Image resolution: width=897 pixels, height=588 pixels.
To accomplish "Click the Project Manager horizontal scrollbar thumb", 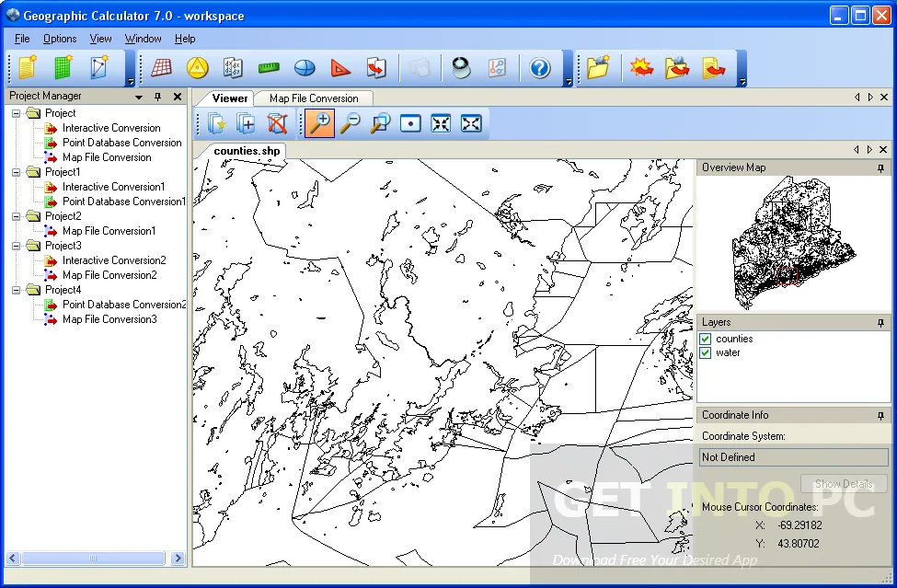I will tap(93, 558).
